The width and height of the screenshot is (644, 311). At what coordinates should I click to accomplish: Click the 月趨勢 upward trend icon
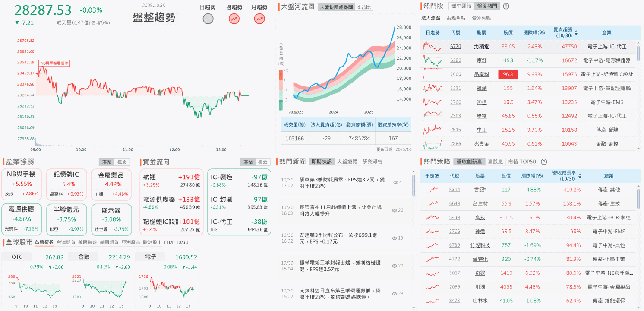point(259,19)
